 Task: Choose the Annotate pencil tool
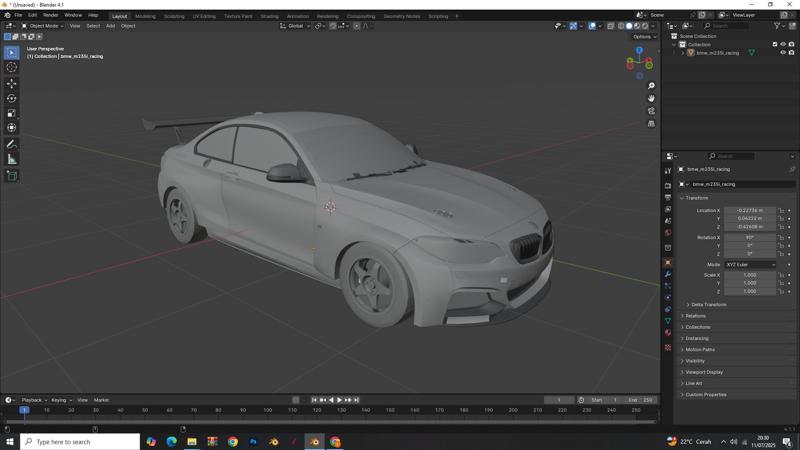pyautogui.click(x=12, y=144)
